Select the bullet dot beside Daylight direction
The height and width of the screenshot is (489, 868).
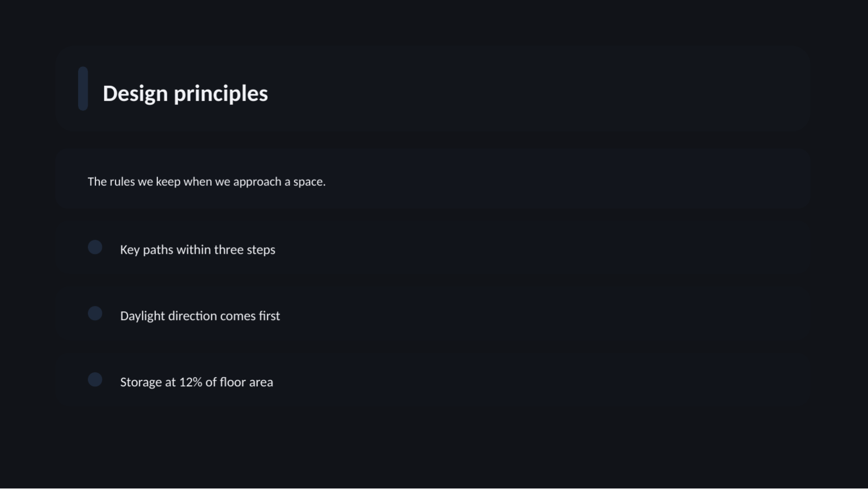(x=95, y=314)
